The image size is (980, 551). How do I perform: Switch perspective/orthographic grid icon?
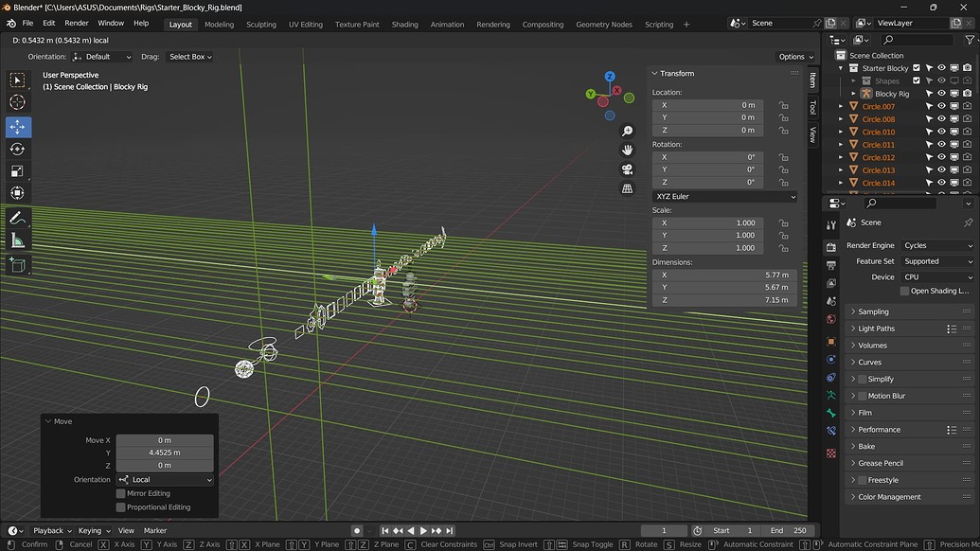627,188
